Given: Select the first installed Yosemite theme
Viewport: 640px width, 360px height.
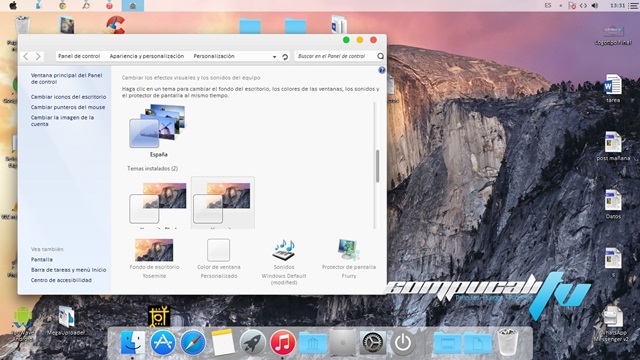Looking at the screenshot, I should 158,202.
